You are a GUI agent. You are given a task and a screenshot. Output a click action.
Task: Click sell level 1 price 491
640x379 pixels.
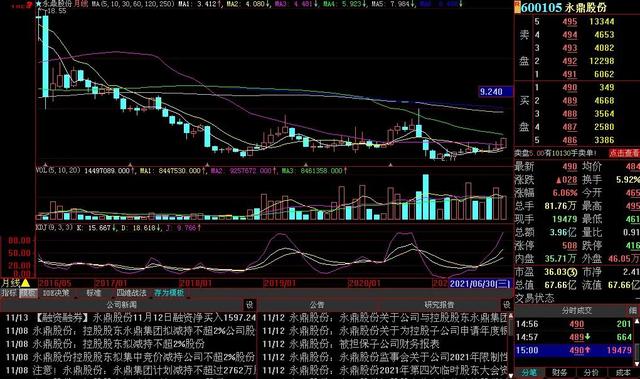pos(570,74)
